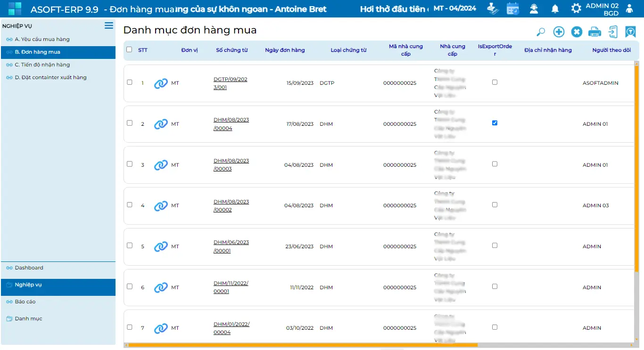Expand the Danh mục section in sidebar
Viewport: 644px width, 350px height.
tap(28, 319)
